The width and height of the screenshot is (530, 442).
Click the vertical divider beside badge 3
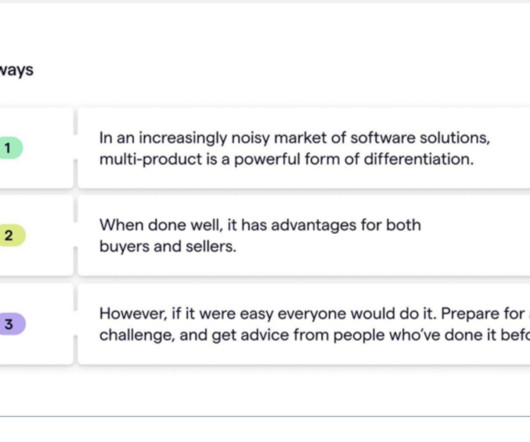click(x=75, y=324)
